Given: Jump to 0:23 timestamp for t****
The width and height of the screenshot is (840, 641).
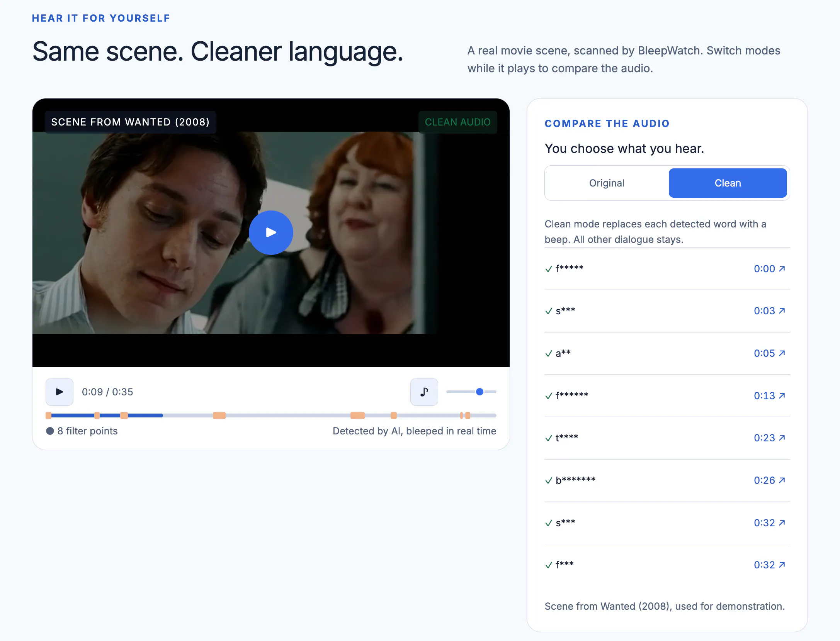Looking at the screenshot, I should [769, 438].
